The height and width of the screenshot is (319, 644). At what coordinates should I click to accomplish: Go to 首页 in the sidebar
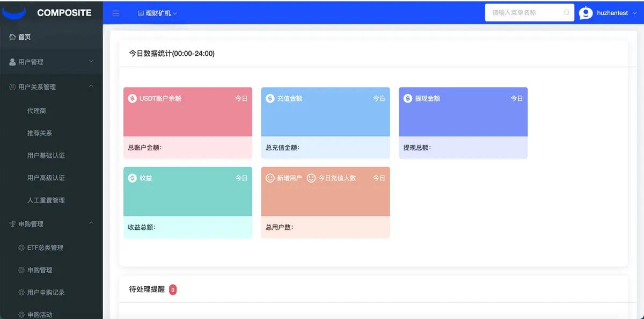point(52,37)
